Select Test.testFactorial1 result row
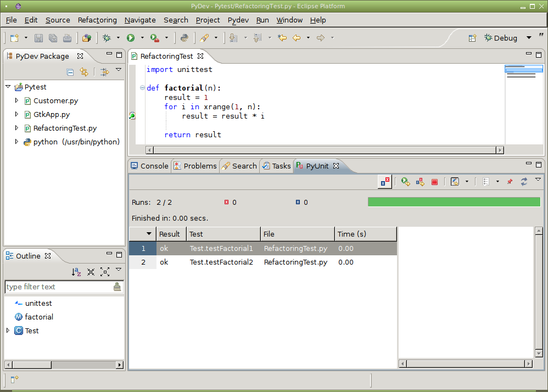The width and height of the screenshot is (548, 392). tap(263, 248)
